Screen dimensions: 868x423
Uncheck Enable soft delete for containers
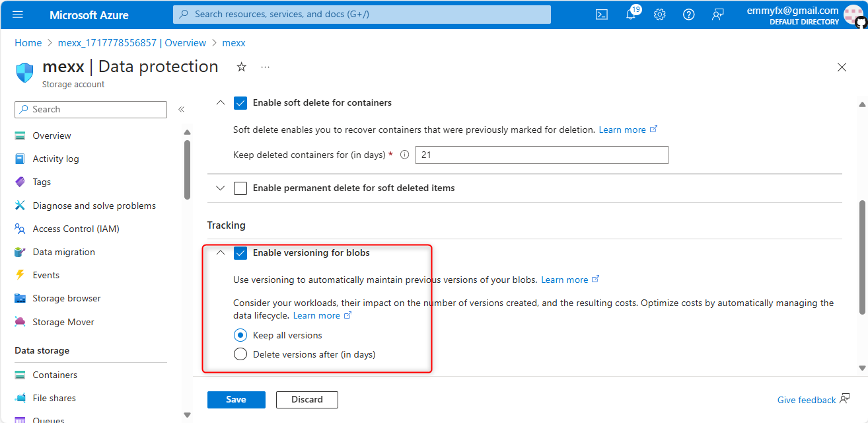tap(240, 103)
